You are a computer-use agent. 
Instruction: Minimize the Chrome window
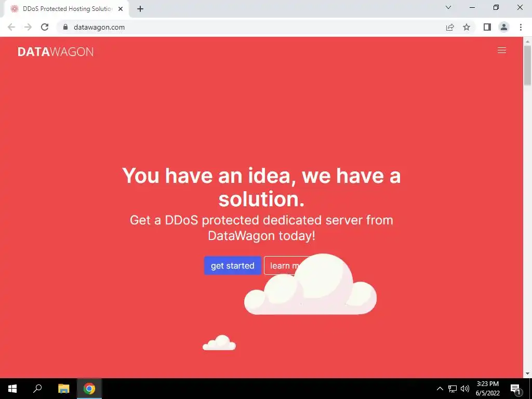(472, 7)
